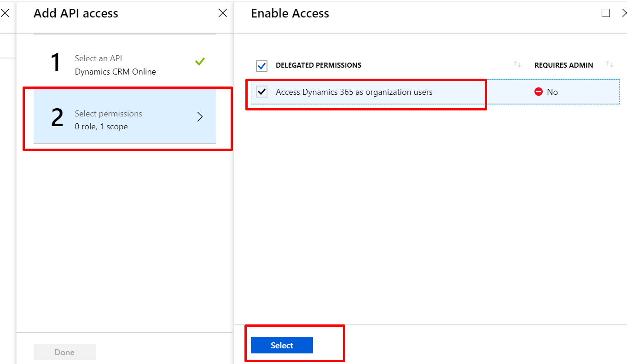Click the red No status icon
The height and width of the screenshot is (364, 627).
point(539,92)
